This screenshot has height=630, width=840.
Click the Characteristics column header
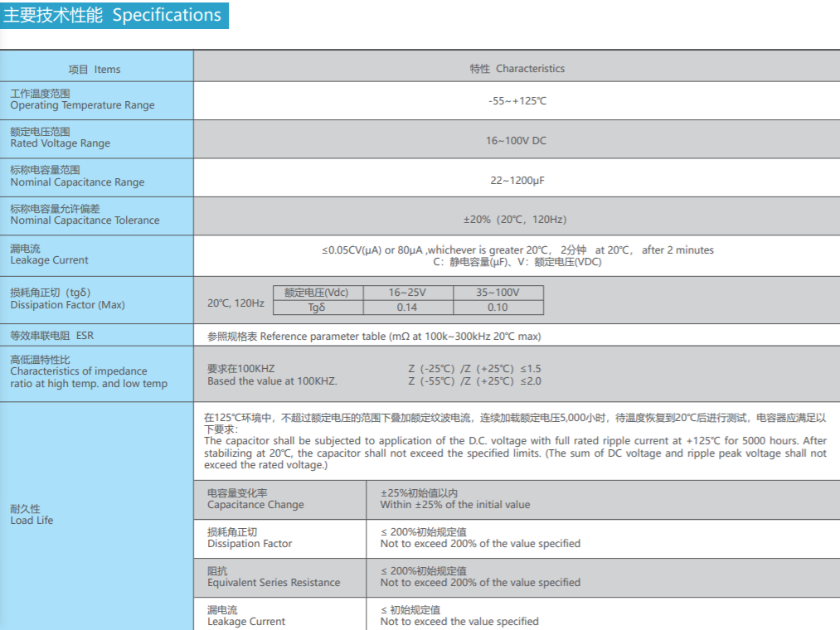pyautogui.click(x=517, y=69)
